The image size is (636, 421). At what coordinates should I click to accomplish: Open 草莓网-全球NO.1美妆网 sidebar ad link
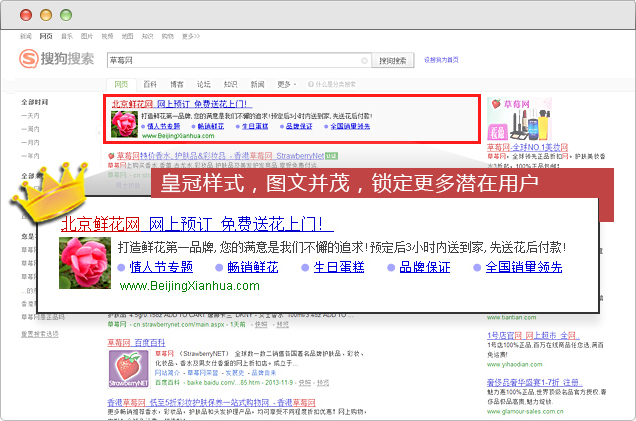527,147
